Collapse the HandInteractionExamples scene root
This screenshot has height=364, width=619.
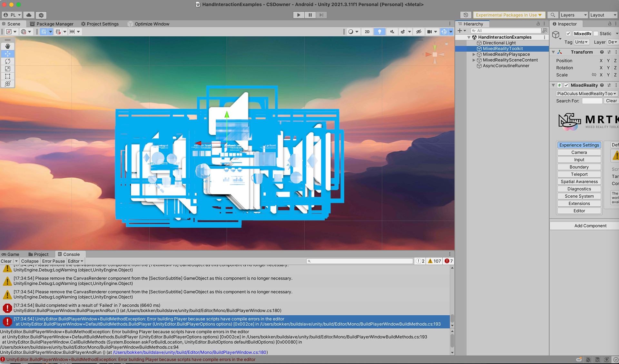(x=469, y=37)
